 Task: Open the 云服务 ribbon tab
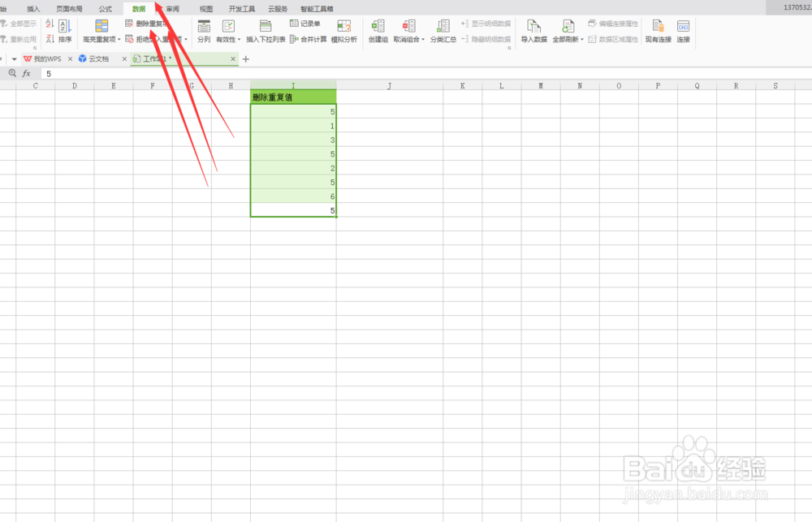point(278,9)
